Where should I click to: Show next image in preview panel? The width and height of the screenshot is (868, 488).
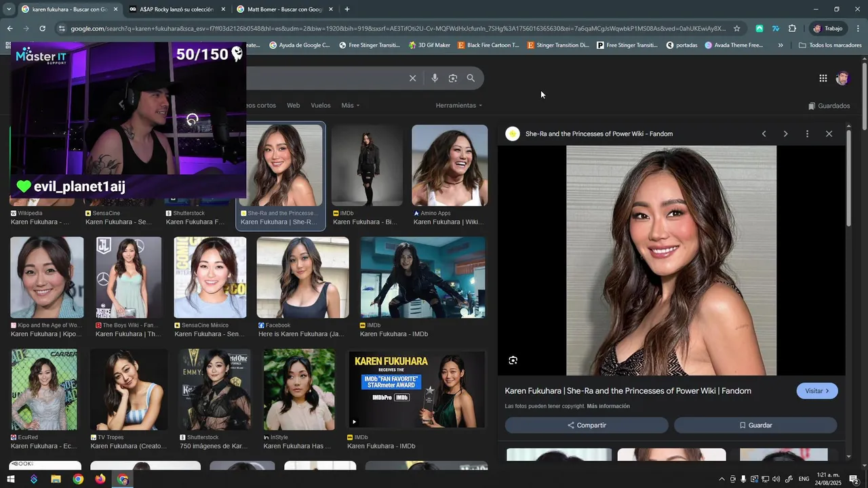coord(785,134)
